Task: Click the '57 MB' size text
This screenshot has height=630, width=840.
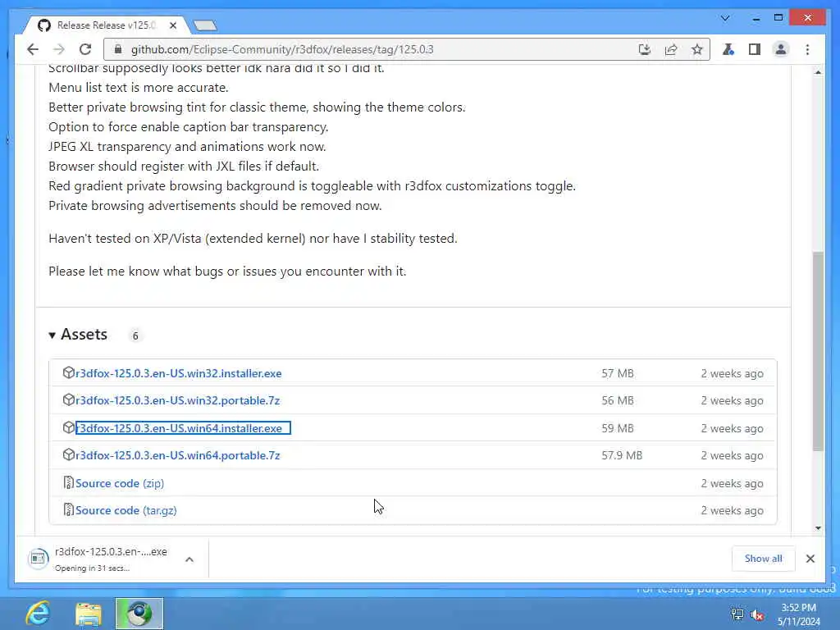Action: tap(617, 373)
